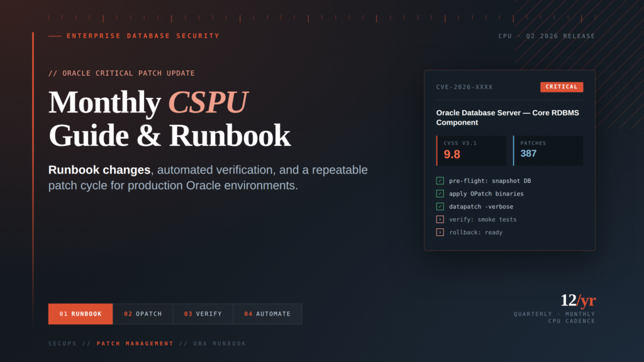Expand the verify smoke tests item
Viewport: 644px width, 362px height.
pyautogui.click(x=440, y=219)
